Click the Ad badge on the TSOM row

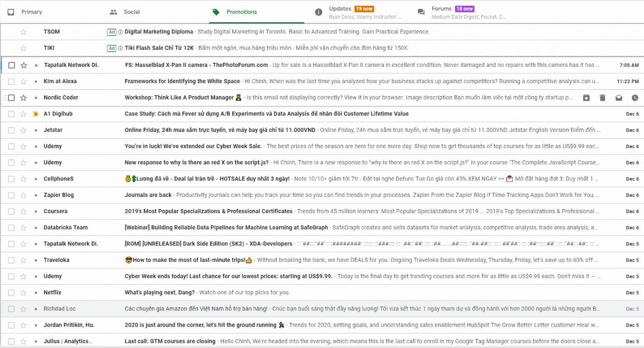[112, 32]
